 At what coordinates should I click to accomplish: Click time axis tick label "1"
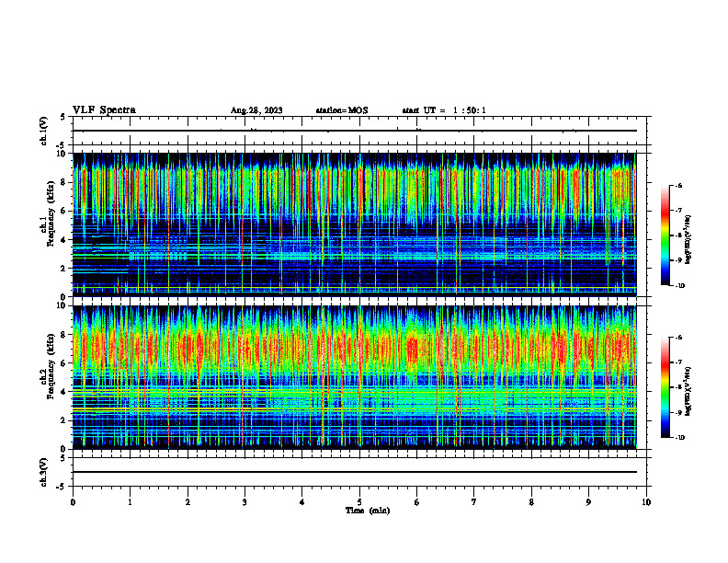[130, 502]
